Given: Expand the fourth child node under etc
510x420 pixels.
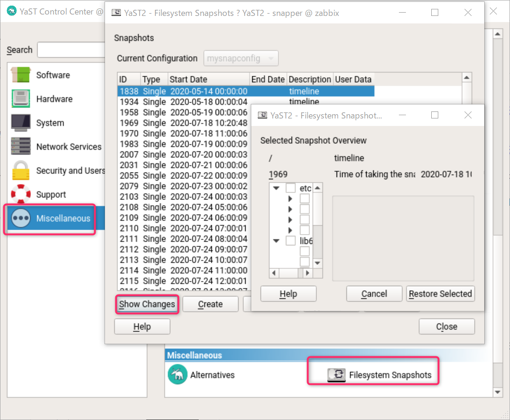Looking at the screenshot, I should point(290,230).
